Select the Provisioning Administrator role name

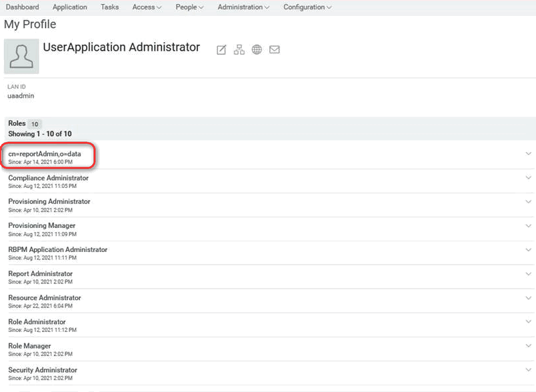pos(49,201)
